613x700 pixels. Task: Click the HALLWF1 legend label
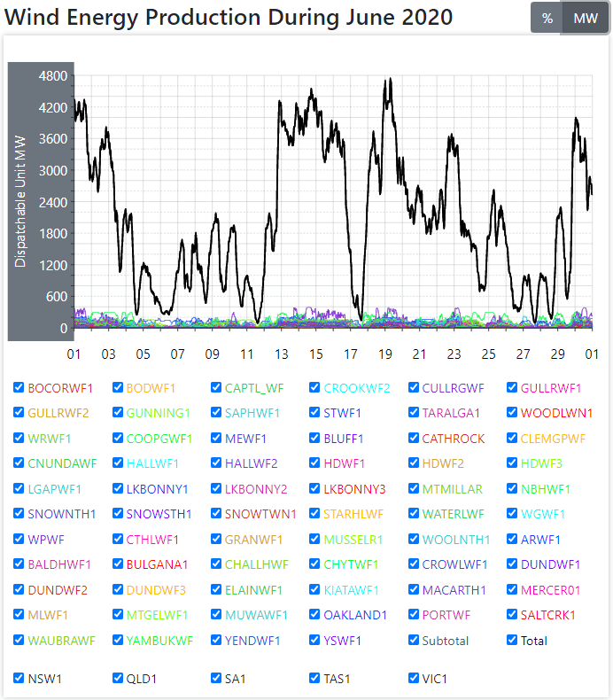click(x=157, y=463)
